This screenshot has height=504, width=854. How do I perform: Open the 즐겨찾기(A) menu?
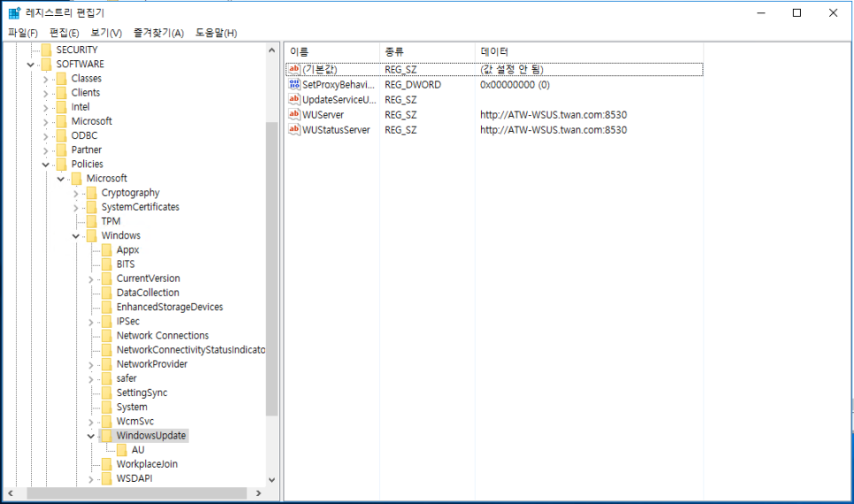pyautogui.click(x=158, y=33)
